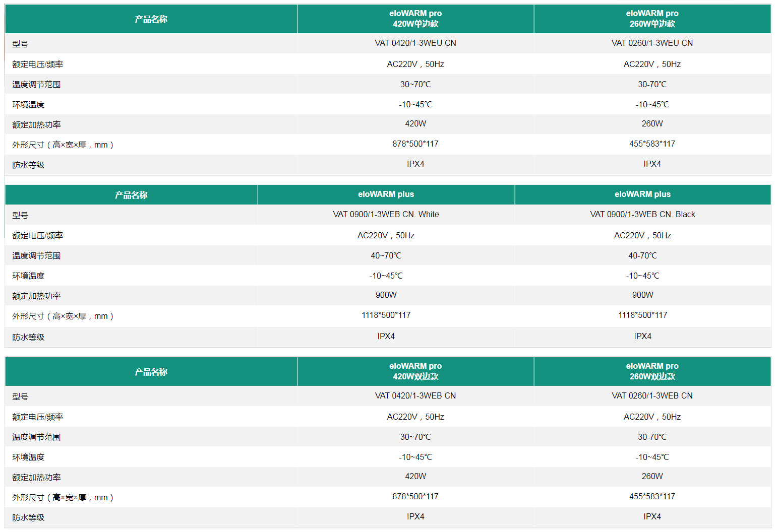The image size is (777, 532).
Task: Click the eloWARM pro 420W单边款 header
Action: pos(415,19)
